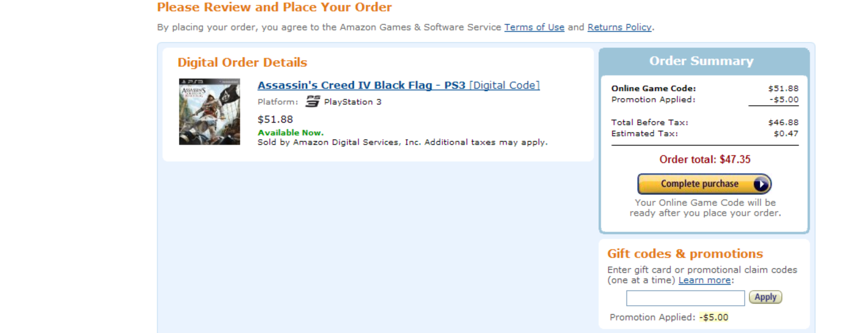The width and height of the screenshot is (868, 333).
Task: Click the Order total $47.35 text
Action: [x=704, y=159]
